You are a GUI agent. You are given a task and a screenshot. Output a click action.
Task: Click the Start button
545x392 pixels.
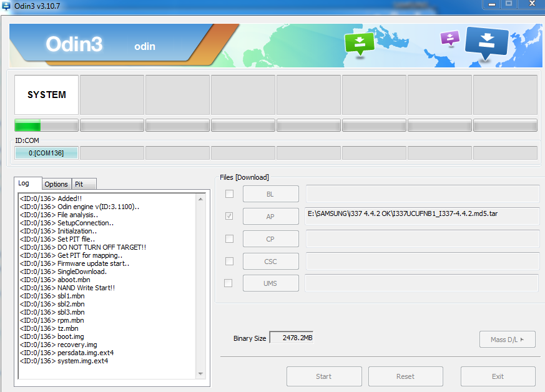pyautogui.click(x=324, y=376)
